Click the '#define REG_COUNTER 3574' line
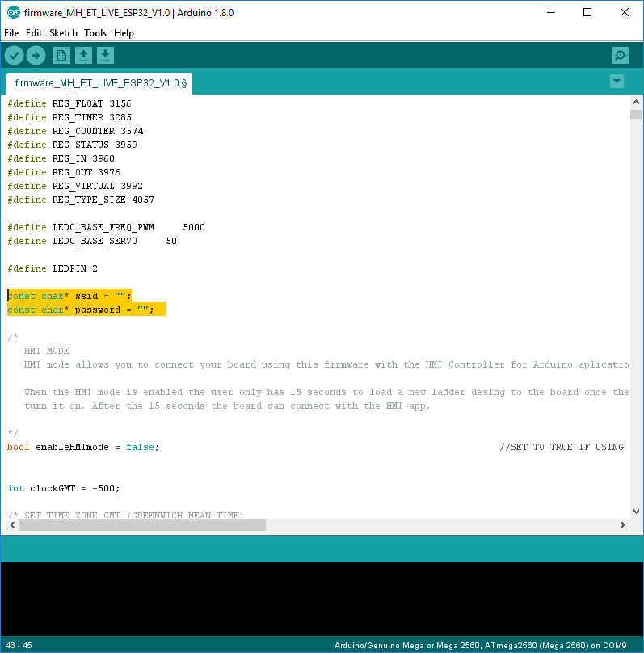The width and height of the screenshot is (644, 653). pos(75,131)
